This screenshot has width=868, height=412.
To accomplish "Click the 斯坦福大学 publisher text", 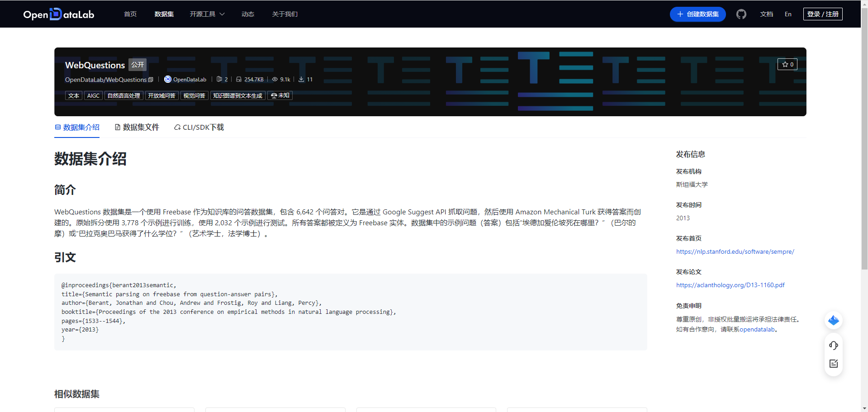I will click(x=692, y=185).
